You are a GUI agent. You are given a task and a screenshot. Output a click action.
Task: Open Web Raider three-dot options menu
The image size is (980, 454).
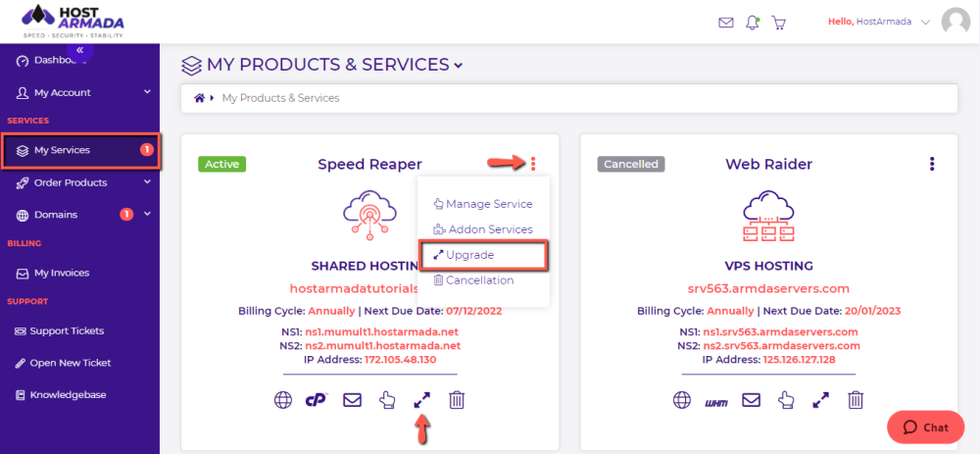pyautogui.click(x=932, y=164)
